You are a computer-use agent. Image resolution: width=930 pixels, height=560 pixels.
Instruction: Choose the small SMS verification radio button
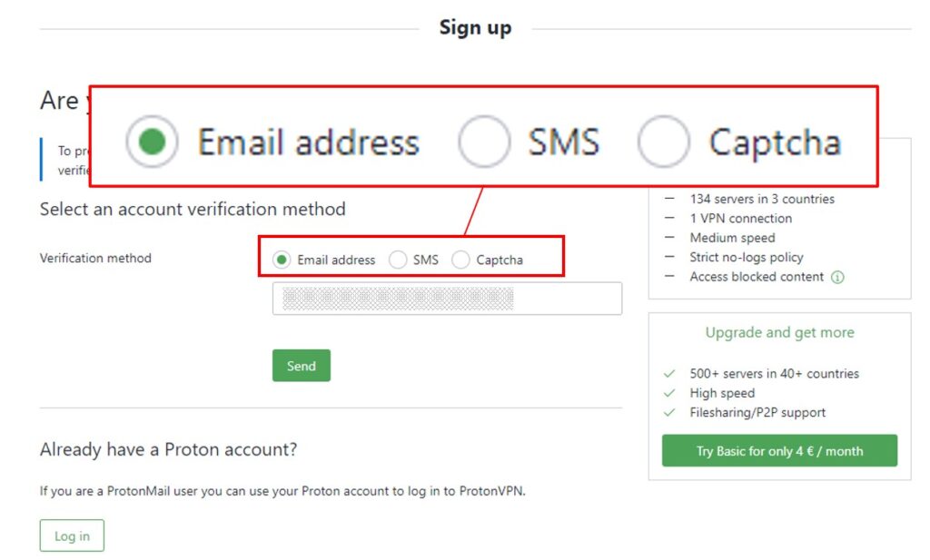pyautogui.click(x=398, y=260)
